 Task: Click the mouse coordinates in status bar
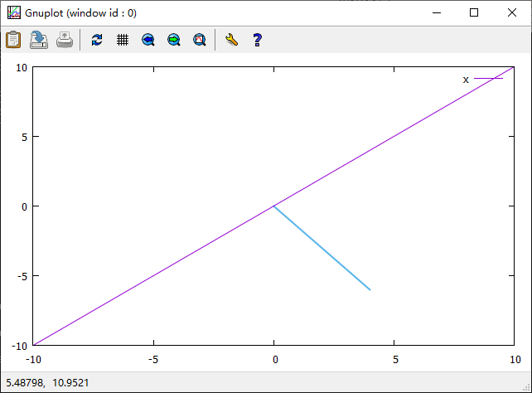(x=47, y=383)
